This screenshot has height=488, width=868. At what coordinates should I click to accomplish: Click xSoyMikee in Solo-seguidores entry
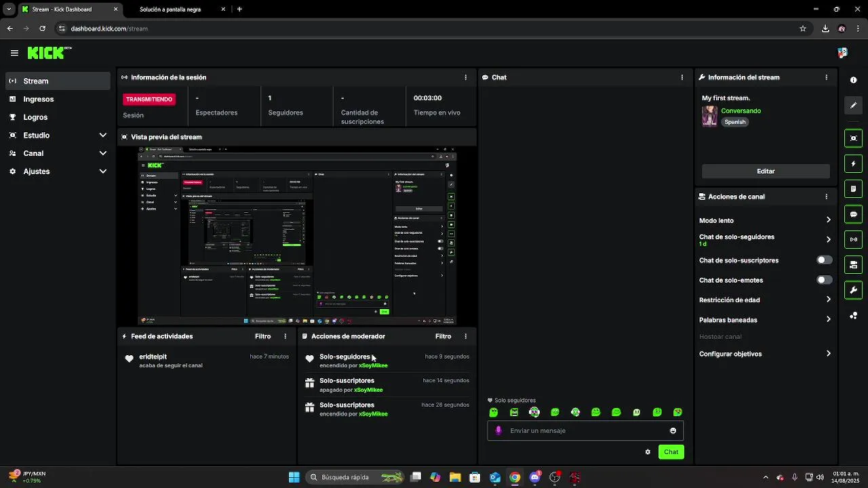(373, 365)
